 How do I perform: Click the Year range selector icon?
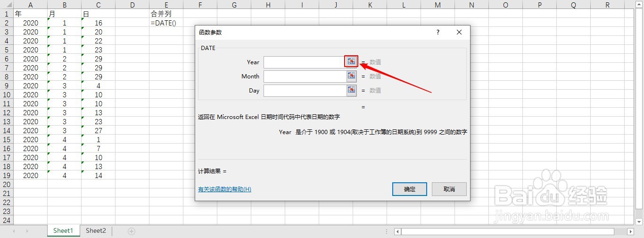coord(351,62)
